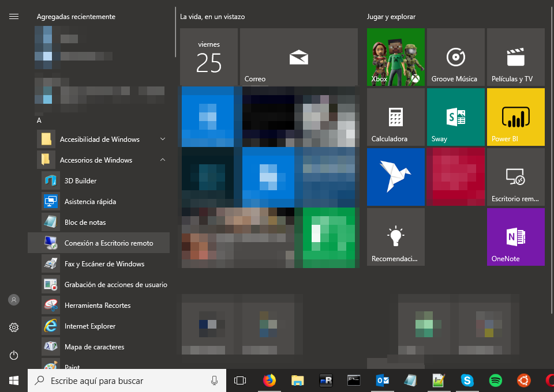This screenshot has width=554, height=392.
Task: Open the mR app on taskbar
Action: [x=325, y=380]
